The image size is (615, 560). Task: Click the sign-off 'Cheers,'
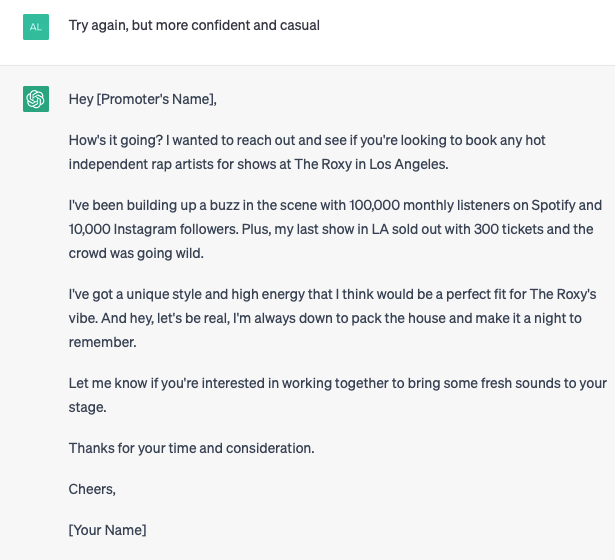[92, 489]
